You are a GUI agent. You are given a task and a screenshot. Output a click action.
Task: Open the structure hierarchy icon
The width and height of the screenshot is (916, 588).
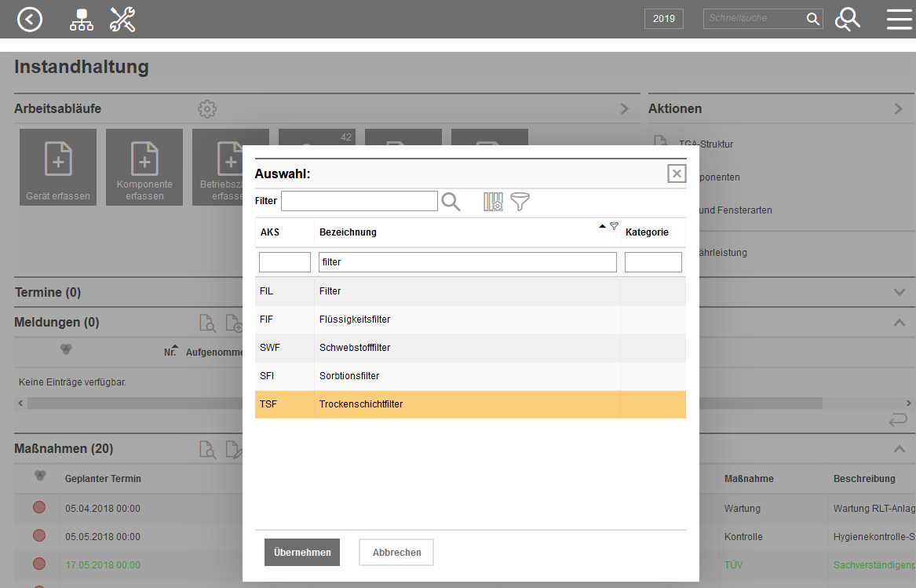(x=81, y=20)
